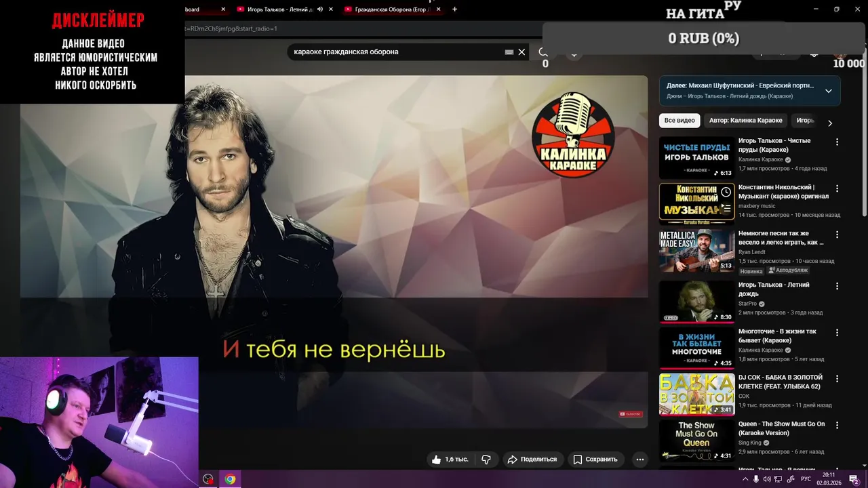The height and width of the screenshot is (488, 868).
Task: Switch input language РУС in tray
Action: point(806,479)
